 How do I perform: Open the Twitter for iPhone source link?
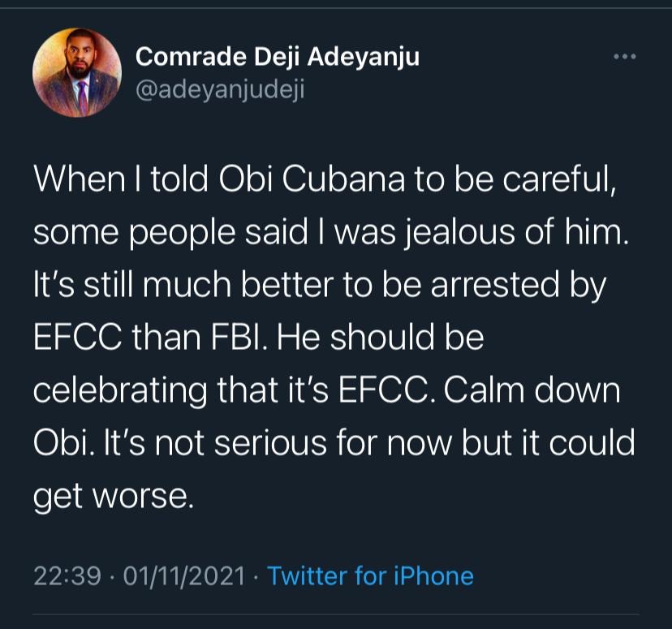coord(370,576)
